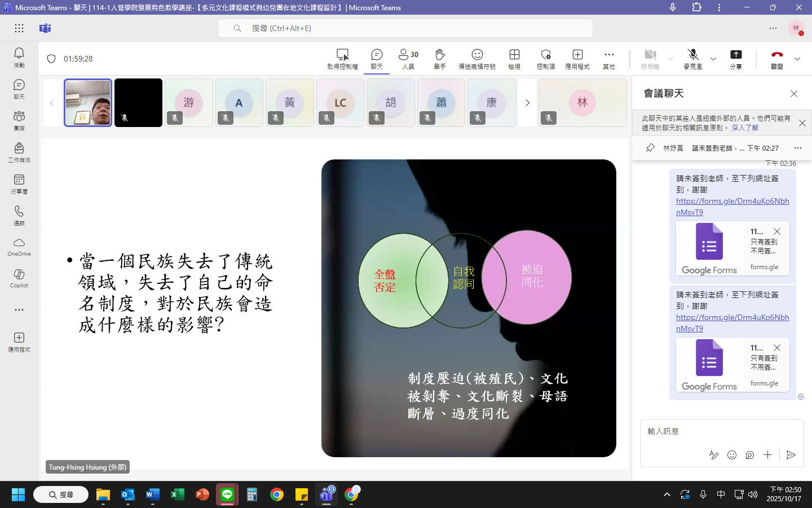Open the emoji reactions button
Viewport: 812px width, 508px height.
[477, 58]
